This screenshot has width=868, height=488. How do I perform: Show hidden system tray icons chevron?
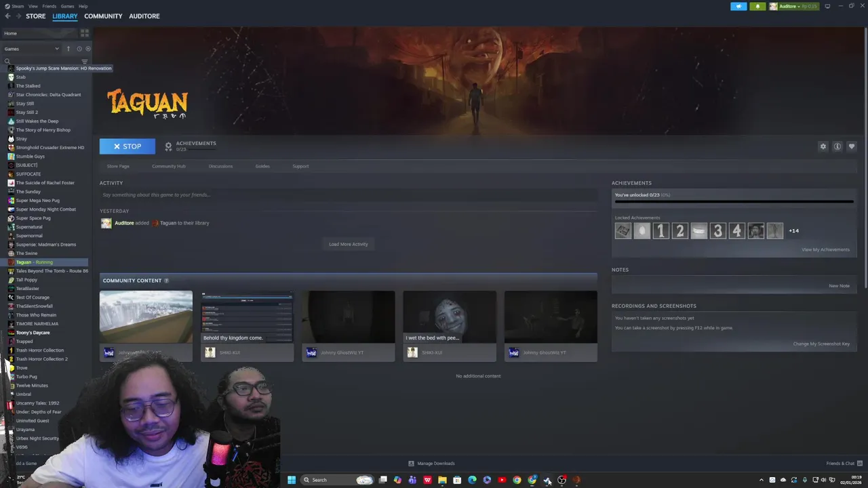click(762, 480)
